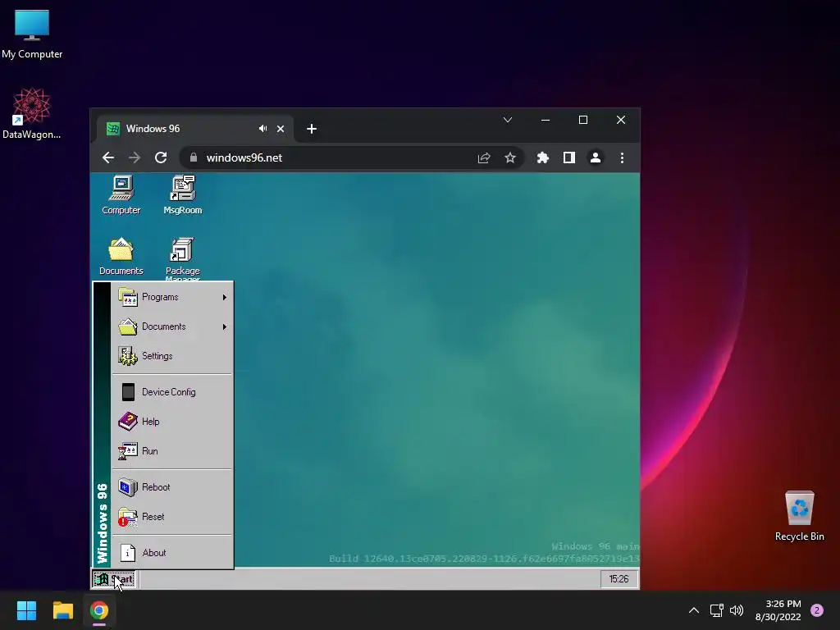Show hidden system tray icons
Image resolution: width=840 pixels, height=630 pixels.
694,610
